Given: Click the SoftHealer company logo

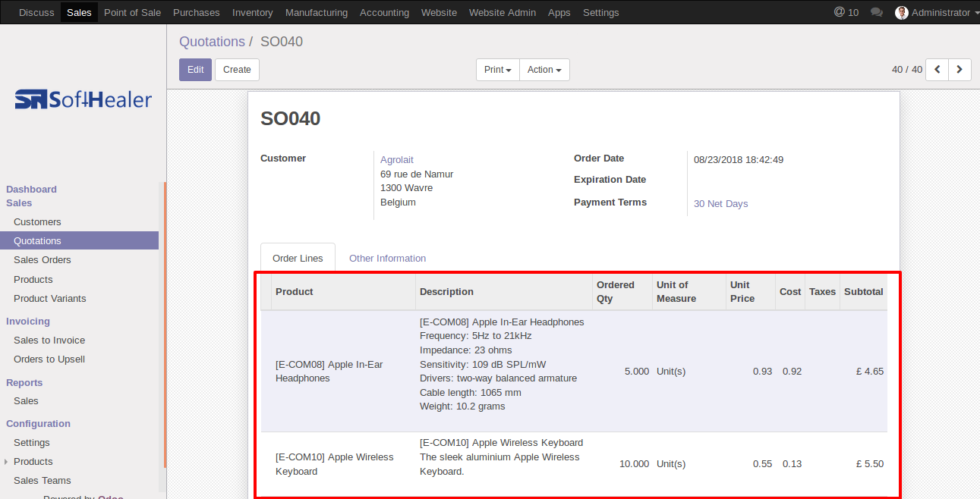Looking at the screenshot, I should (84, 99).
